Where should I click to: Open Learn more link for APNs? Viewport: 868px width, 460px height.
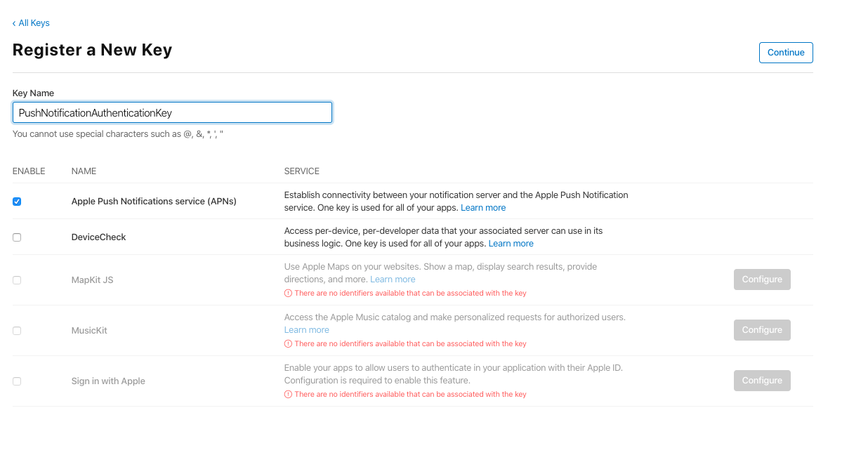pyautogui.click(x=483, y=208)
